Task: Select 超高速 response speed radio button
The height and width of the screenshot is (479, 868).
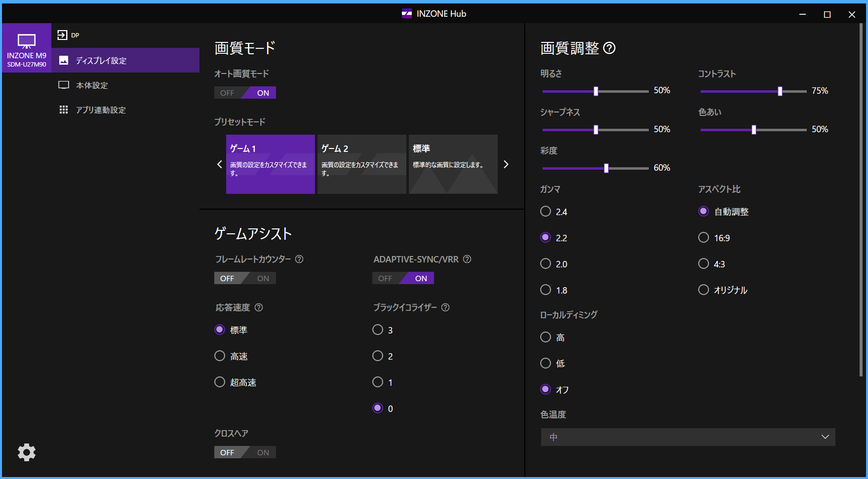Action: [x=220, y=382]
